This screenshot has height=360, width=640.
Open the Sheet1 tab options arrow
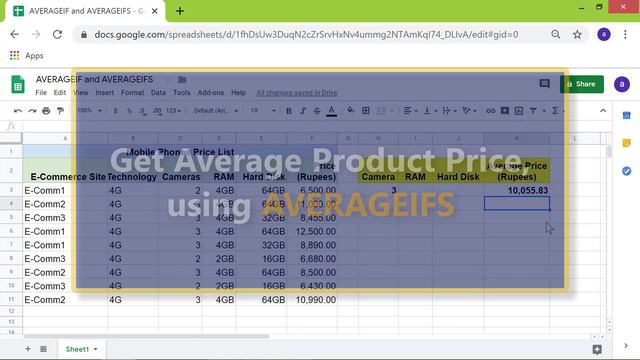click(96, 349)
